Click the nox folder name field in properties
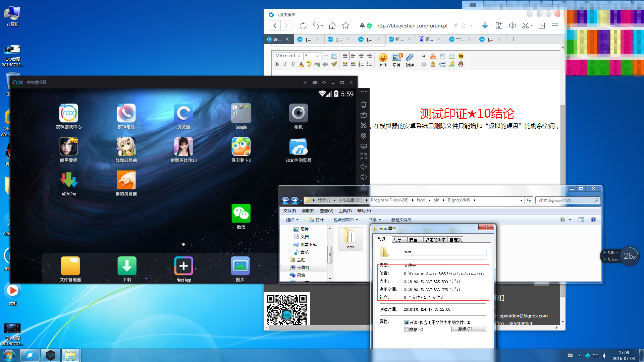The width and height of the screenshot is (644, 362). tap(445, 252)
